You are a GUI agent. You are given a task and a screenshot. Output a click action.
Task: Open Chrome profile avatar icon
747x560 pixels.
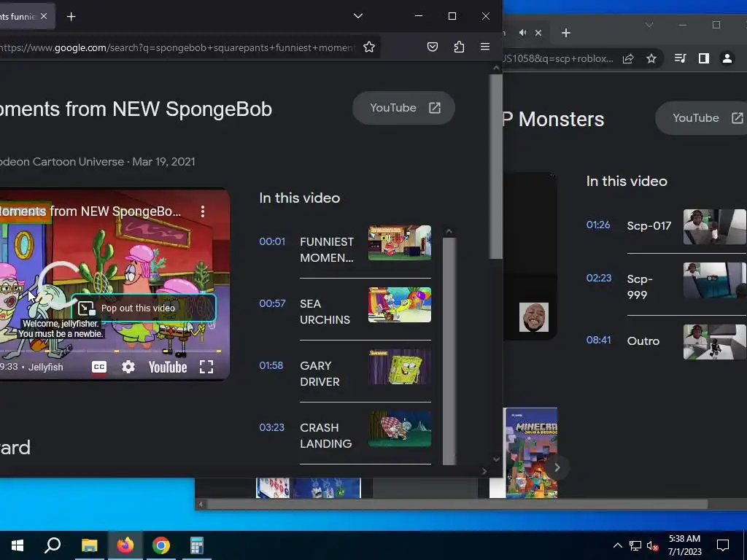click(727, 58)
